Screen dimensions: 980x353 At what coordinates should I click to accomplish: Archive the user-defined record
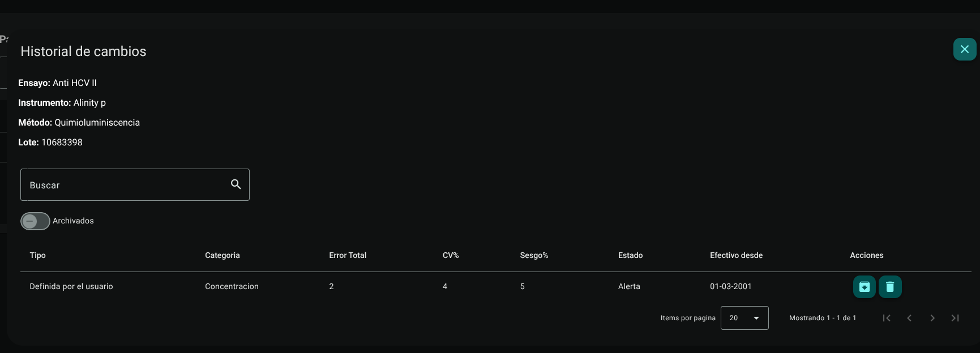coord(865,287)
